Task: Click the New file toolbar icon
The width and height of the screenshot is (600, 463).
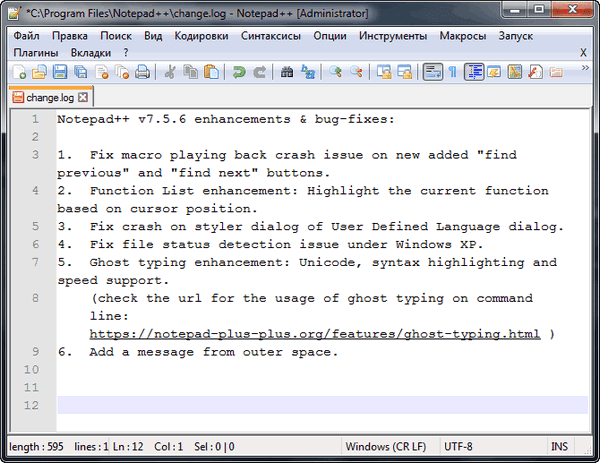Action: point(19,72)
